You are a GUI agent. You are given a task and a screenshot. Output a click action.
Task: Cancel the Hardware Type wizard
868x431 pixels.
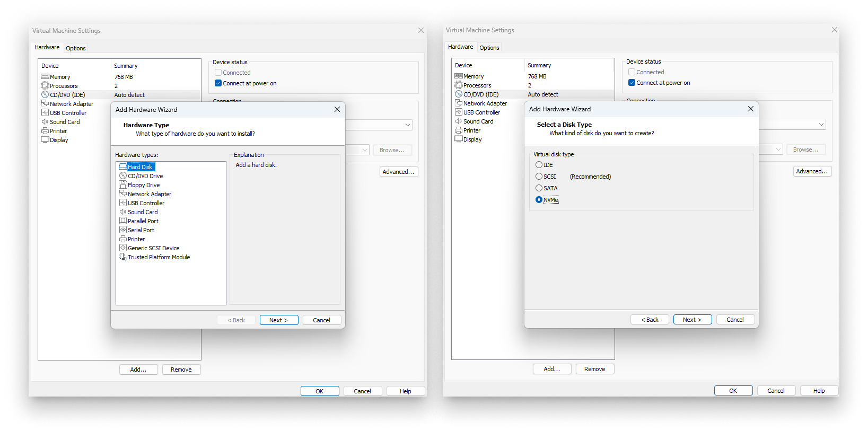(x=322, y=320)
